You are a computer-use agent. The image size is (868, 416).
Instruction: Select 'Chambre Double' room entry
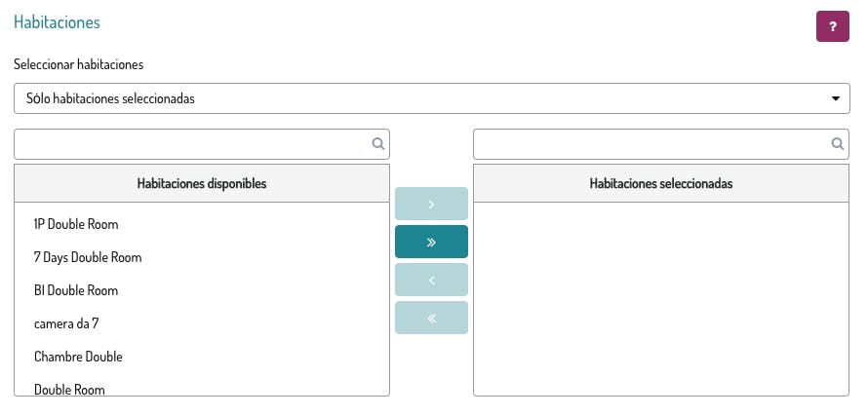pyautogui.click(x=78, y=357)
